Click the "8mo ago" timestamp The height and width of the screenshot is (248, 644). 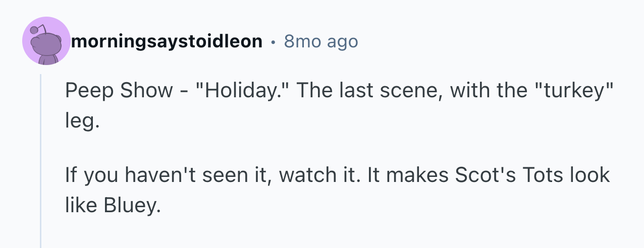pos(321,41)
